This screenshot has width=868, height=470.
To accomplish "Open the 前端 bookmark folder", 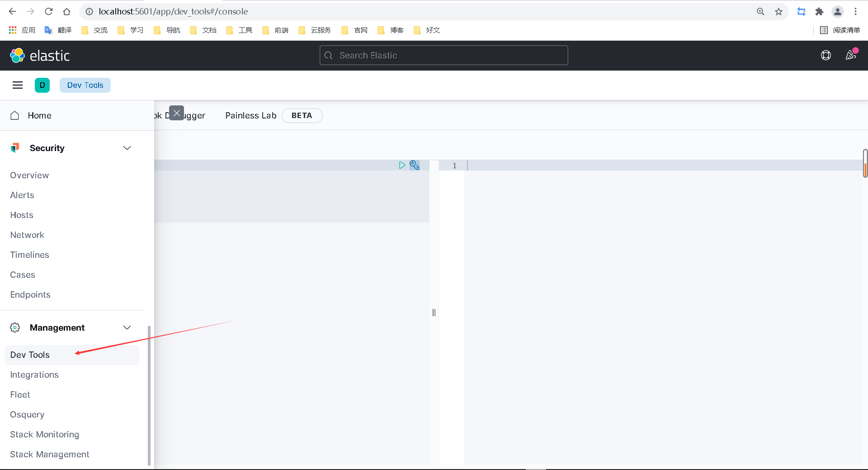I will [x=275, y=30].
